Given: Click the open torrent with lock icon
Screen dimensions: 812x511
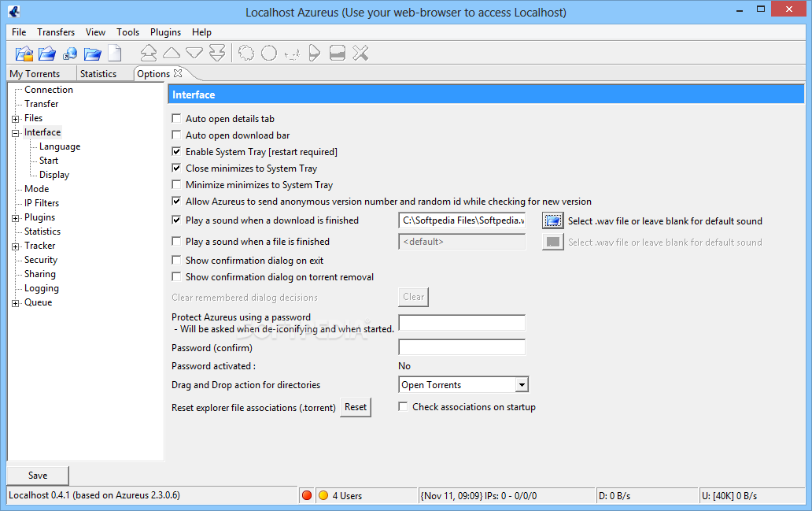Looking at the screenshot, I should pyautogui.click(x=24, y=54).
